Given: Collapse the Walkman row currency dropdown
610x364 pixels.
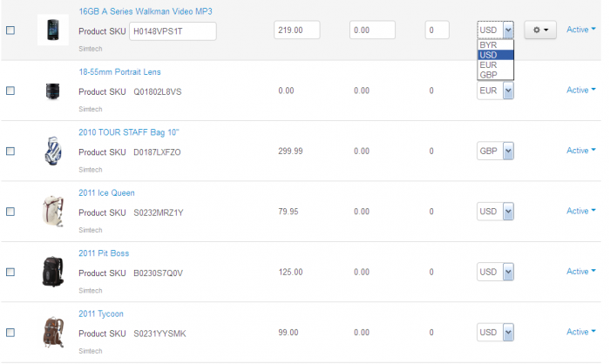Looking at the screenshot, I should pos(495,30).
